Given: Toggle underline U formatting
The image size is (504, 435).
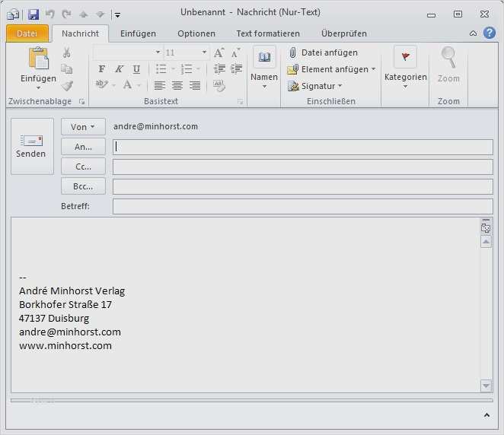Looking at the screenshot, I should click(x=136, y=68).
